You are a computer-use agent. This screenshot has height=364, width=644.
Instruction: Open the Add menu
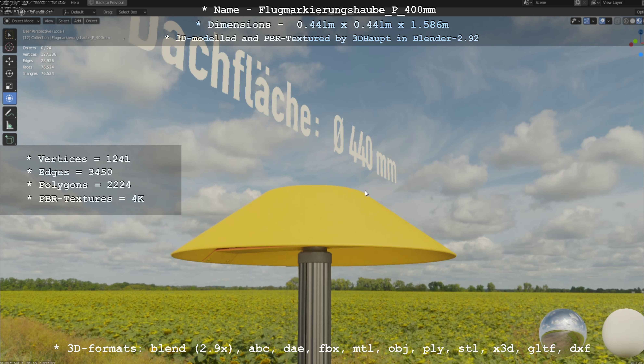point(77,21)
